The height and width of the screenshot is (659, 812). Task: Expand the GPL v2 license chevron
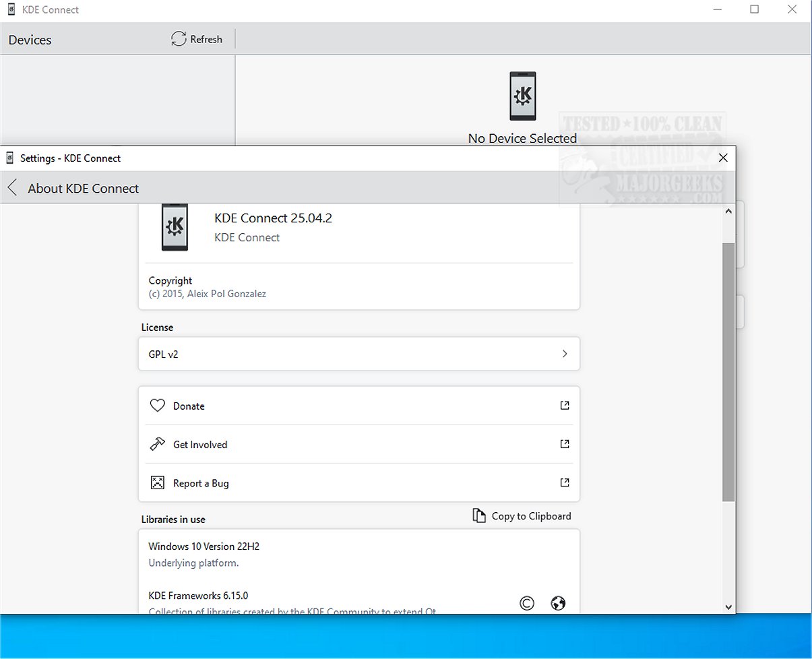[565, 354]
